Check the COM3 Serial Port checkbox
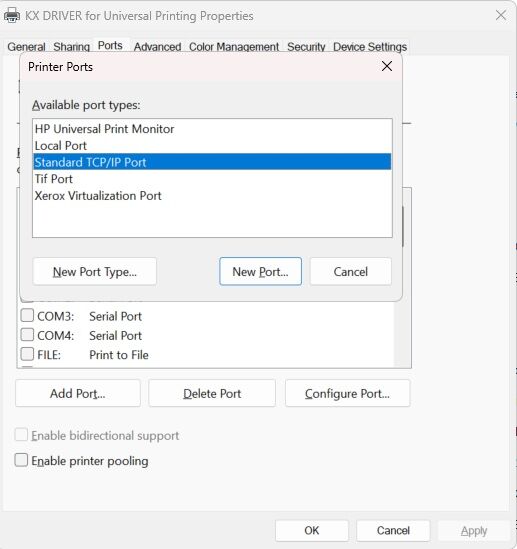Screen dimensions: 517x549 point(27,315)
